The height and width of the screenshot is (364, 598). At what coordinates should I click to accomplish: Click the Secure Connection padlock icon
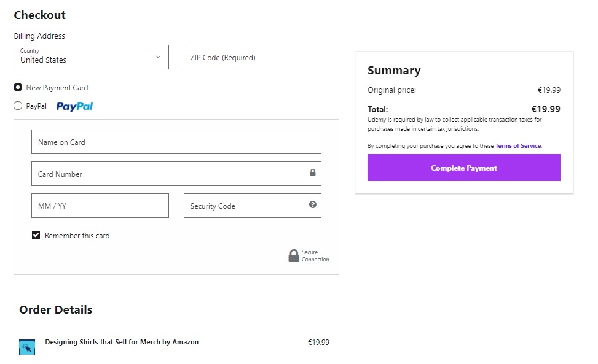(x=294, y=255)
